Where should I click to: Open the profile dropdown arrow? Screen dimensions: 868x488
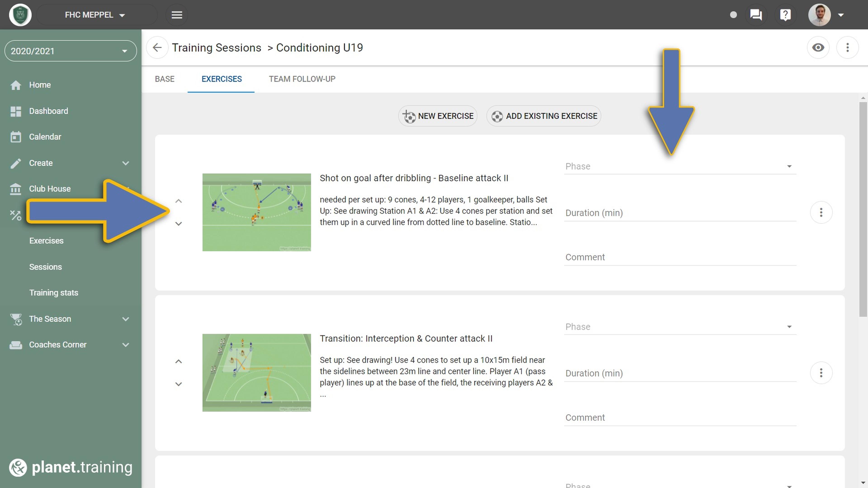[841, 15]
